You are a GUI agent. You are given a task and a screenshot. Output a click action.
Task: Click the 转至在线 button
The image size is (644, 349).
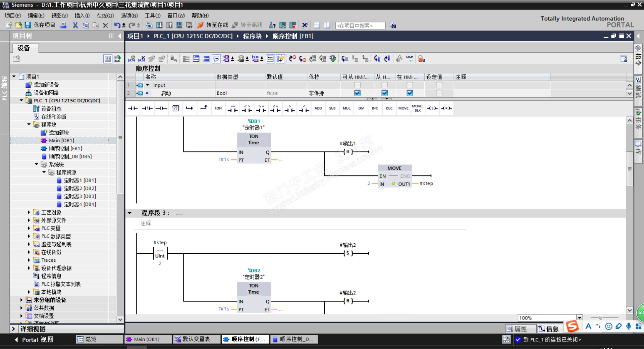213,25
